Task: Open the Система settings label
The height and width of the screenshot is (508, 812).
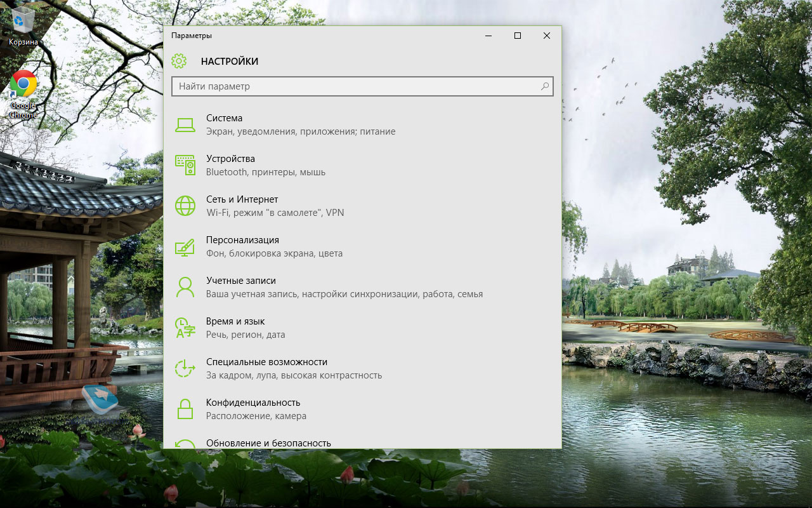Action: click(224, 118)
